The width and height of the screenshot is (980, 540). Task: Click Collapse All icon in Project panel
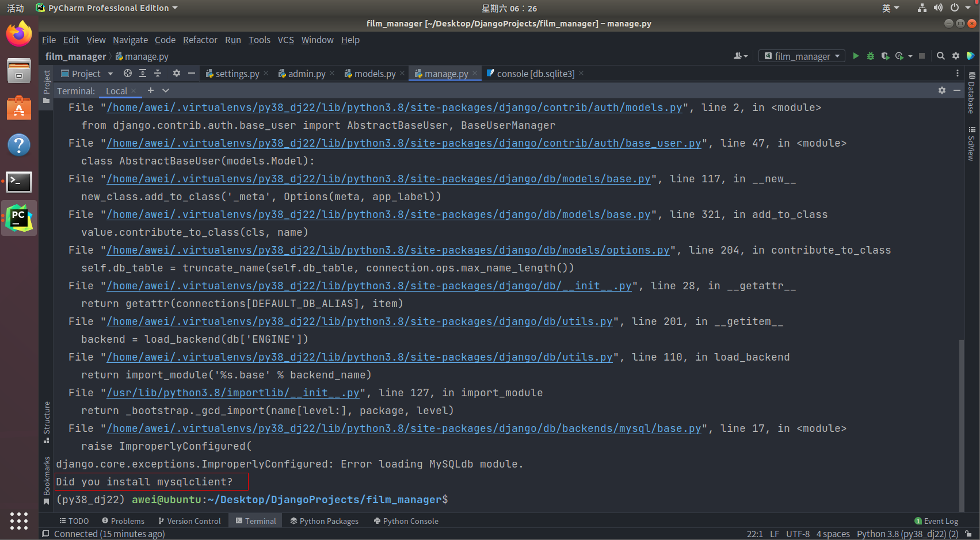pyautogui.click(x=158, y=73)
